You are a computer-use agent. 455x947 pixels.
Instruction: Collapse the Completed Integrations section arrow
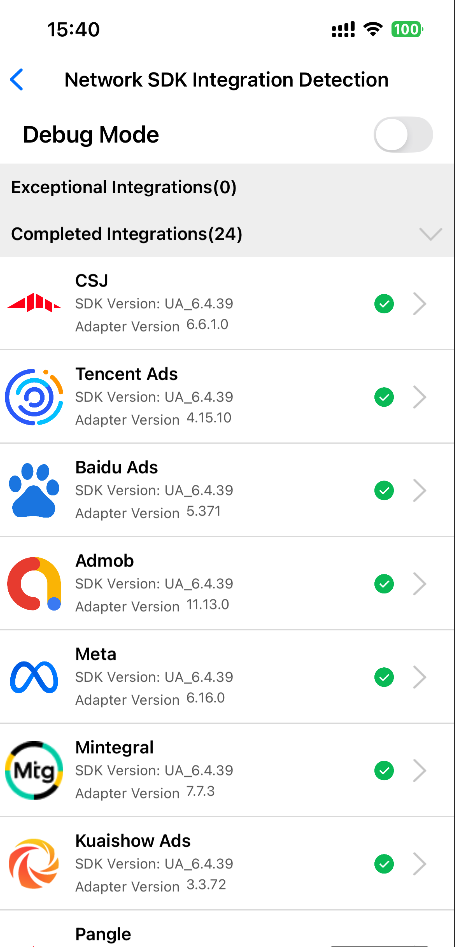pyautogui.click(x=431, y=234)
